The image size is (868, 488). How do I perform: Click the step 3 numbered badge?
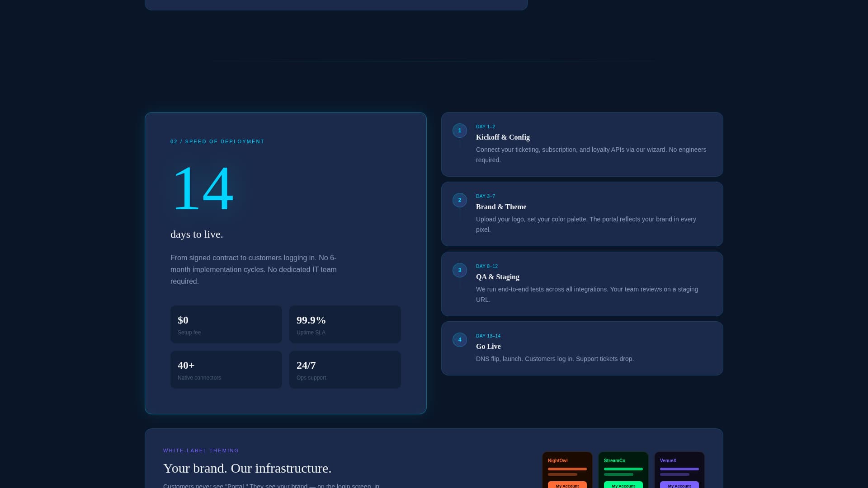pos(460,270)
